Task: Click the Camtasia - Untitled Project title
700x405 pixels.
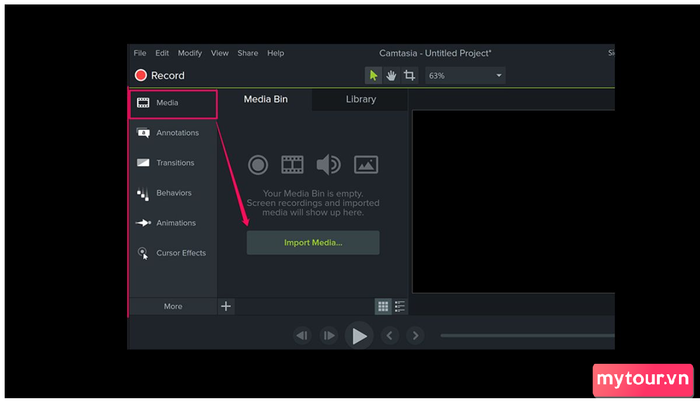Action: [x=435, y=53]
